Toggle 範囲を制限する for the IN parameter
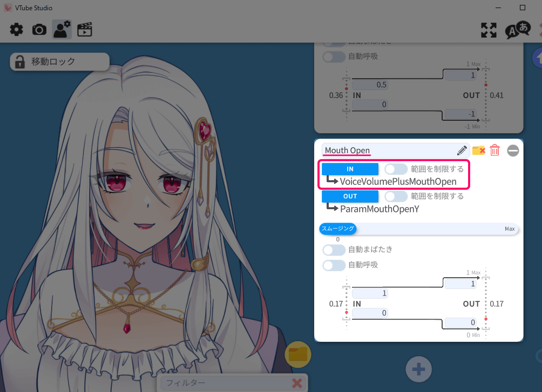 [396, 169]
